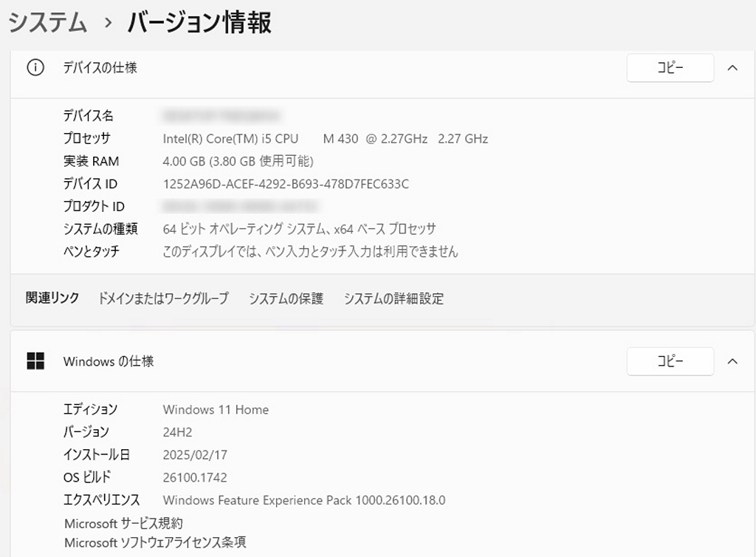The width and height of the screenshot is (756, 557).
Task: Click the エクスペリエンス label
Action: click(x=101, y=500)
